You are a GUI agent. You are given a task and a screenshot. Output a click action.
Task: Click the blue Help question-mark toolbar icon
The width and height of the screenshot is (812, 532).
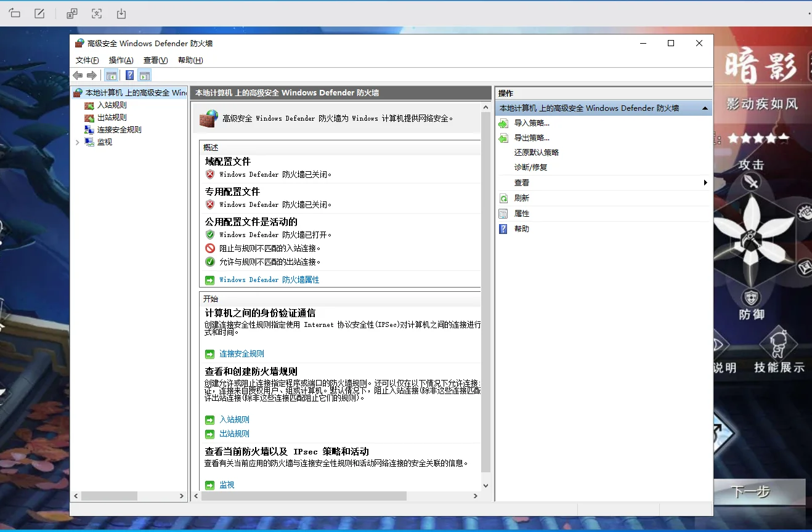129,76
